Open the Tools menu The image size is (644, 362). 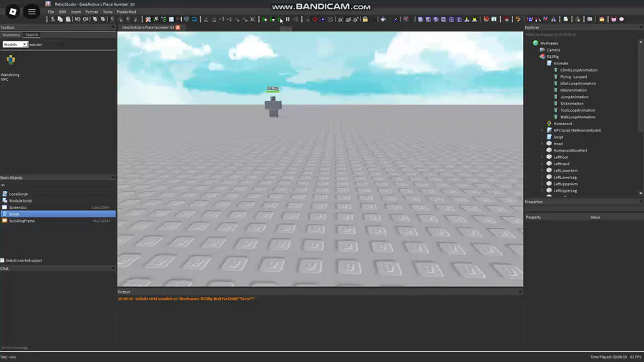[107, 12]
